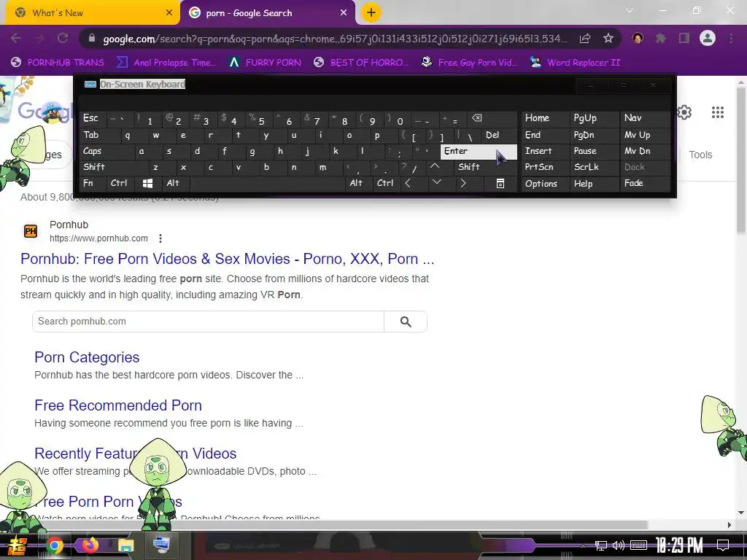Click the Del key on the On-Screen Keyboard
The image size is (747, 560).
[x=499, y=135]
